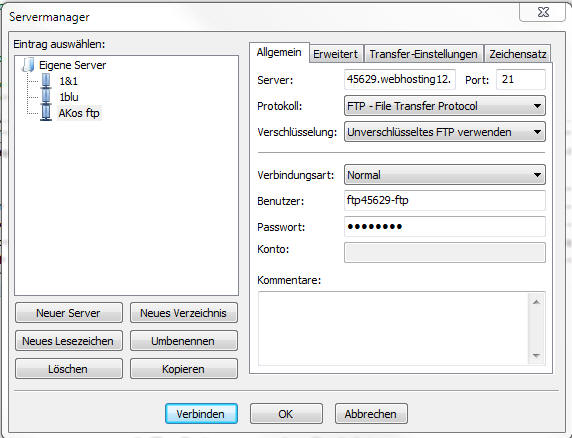Image resolution: width=572 pixels, height=438 pixels.
Task: Click the 1blu server icon
Action: coord(46,97)
